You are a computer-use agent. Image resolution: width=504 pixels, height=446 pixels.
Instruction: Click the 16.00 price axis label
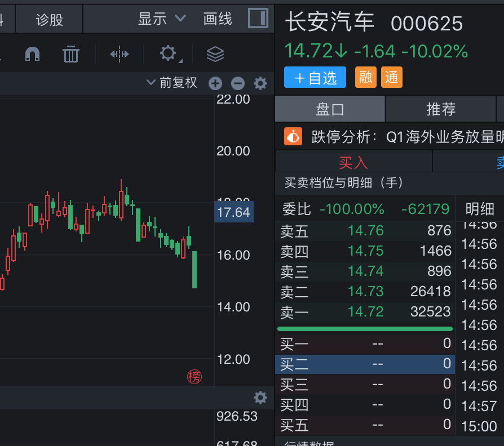233,255
